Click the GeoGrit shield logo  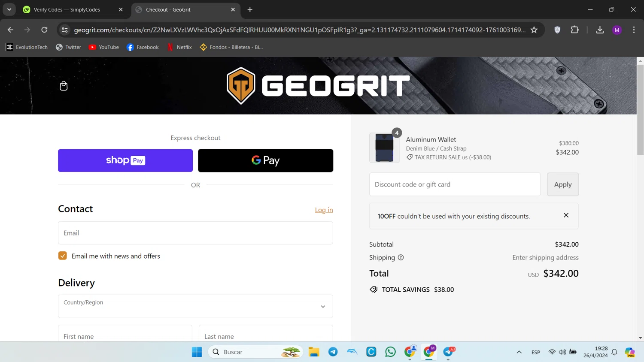(241, 86)
